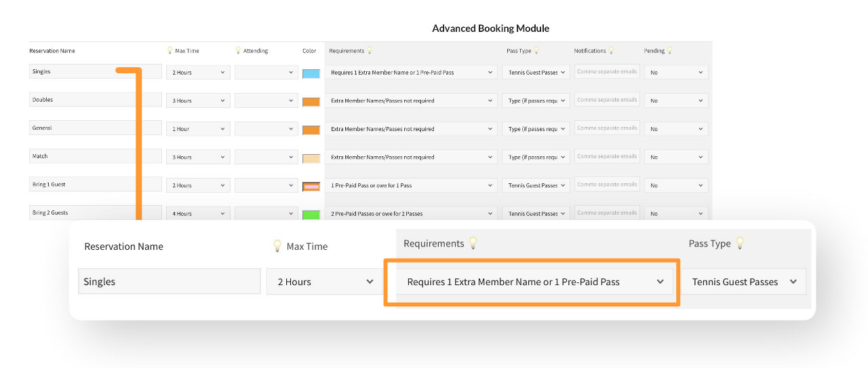868x368 pixels.
Task: Open Requirements dropdown for Bring 1 Guest
Action: 412,185
